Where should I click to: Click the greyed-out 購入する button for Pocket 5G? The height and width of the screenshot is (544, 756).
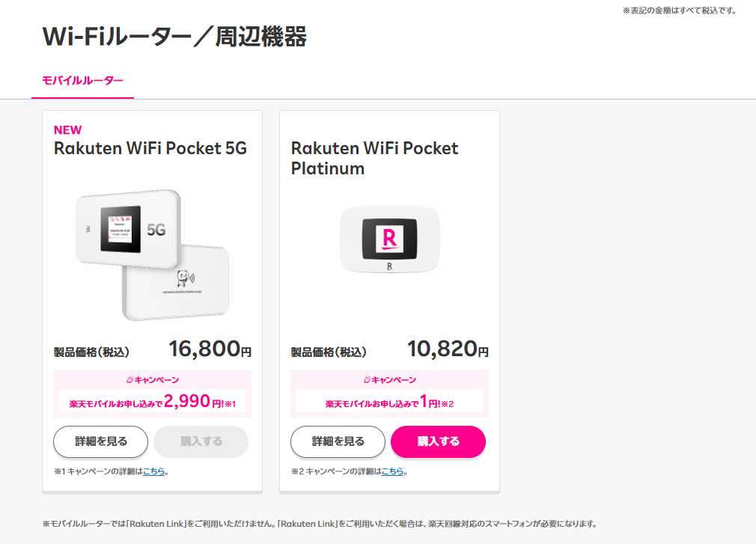[x=201, y=441]
